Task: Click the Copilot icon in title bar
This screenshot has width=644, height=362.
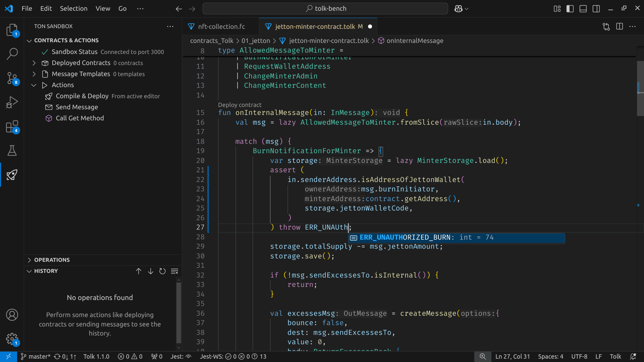Action: [458, 9]
